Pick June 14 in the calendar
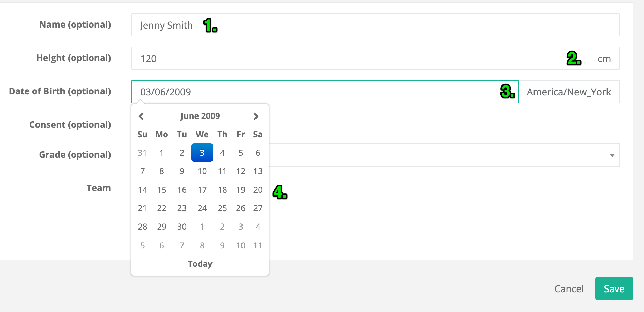644x312 pixels. point(142,190)
